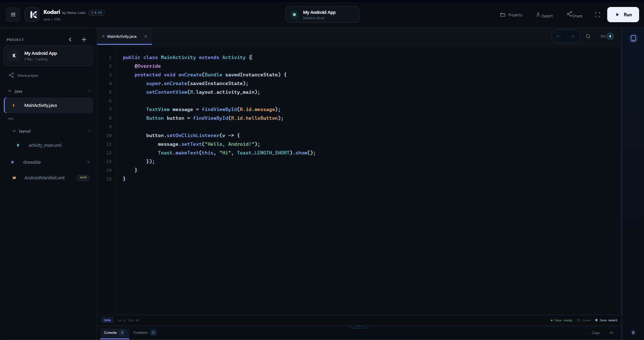Viewport: 644px width, 340px height.
Task: Click the bottom-right status dot
Action: [x=633, y=332]
